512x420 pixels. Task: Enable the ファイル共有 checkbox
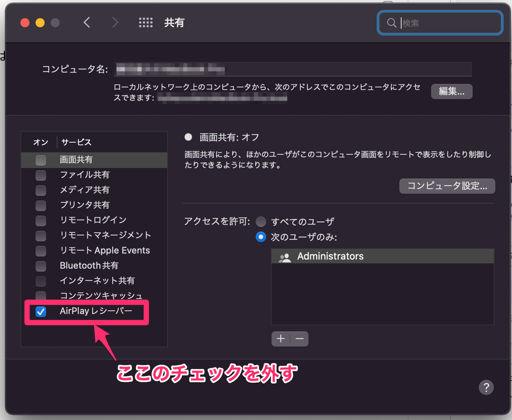click(x=41, y=175)
